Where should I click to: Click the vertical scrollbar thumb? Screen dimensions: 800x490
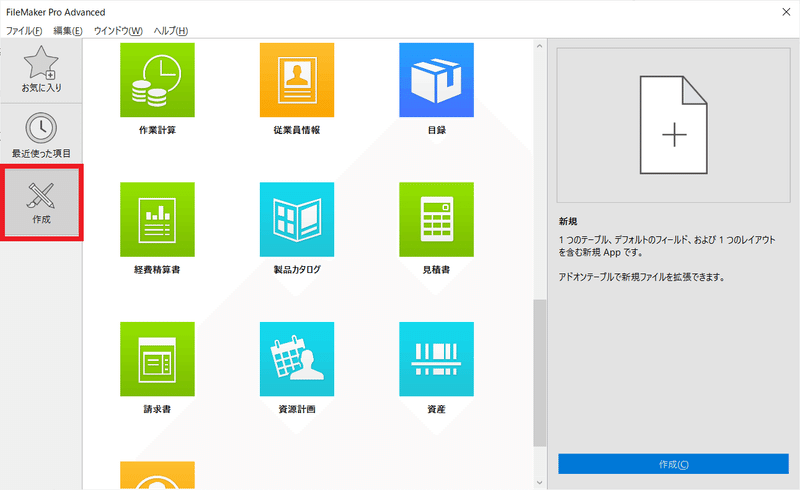click(540, 373)
